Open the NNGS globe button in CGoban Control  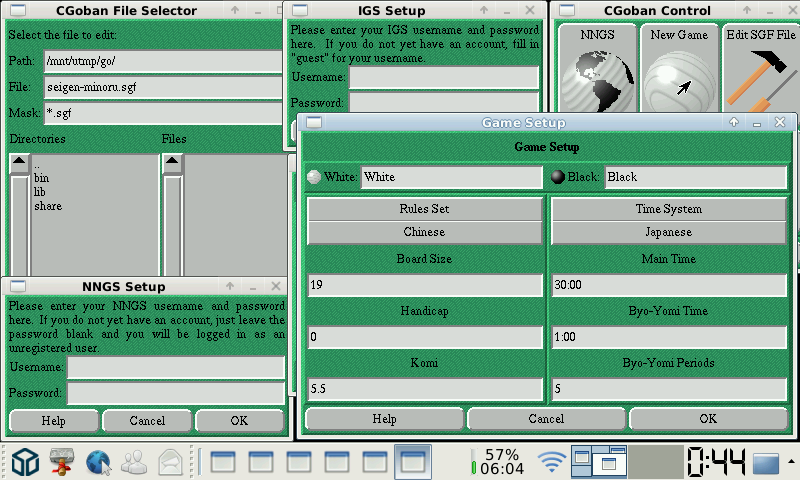(597, 69)
